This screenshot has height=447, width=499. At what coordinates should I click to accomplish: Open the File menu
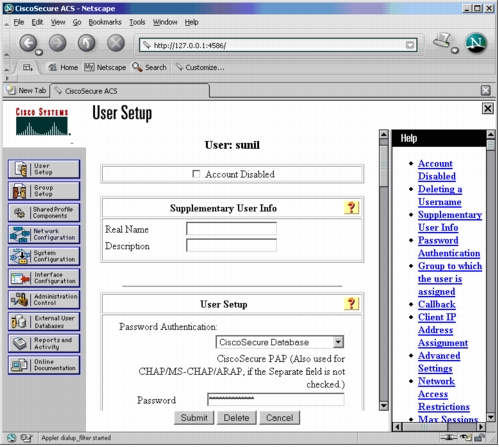tap(19, 22)
